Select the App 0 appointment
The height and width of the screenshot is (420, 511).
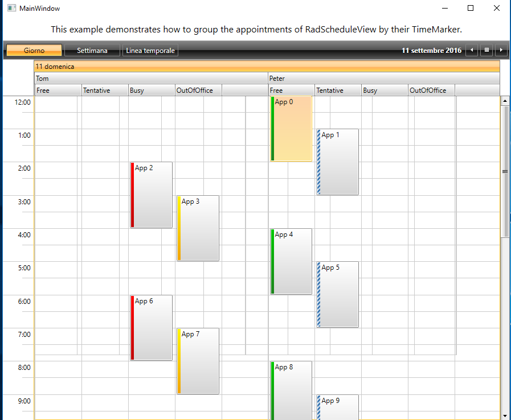(x=291, y=129)
